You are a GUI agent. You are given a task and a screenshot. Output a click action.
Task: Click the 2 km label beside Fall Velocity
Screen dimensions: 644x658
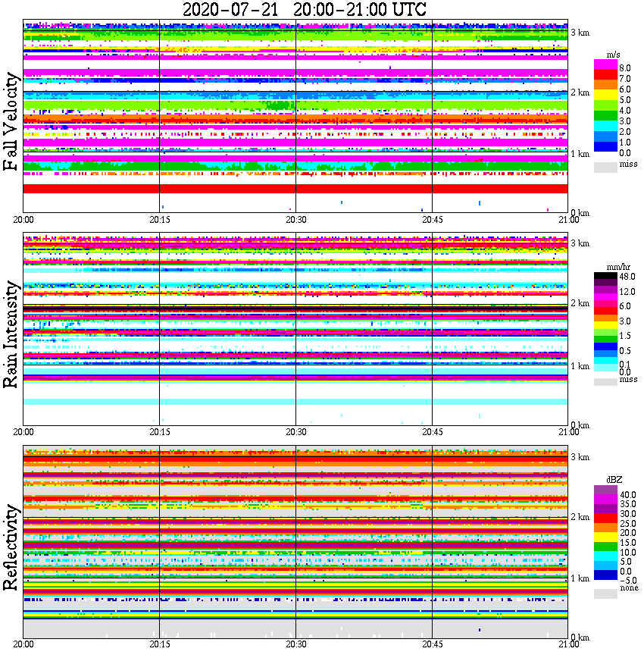(580, 92)
